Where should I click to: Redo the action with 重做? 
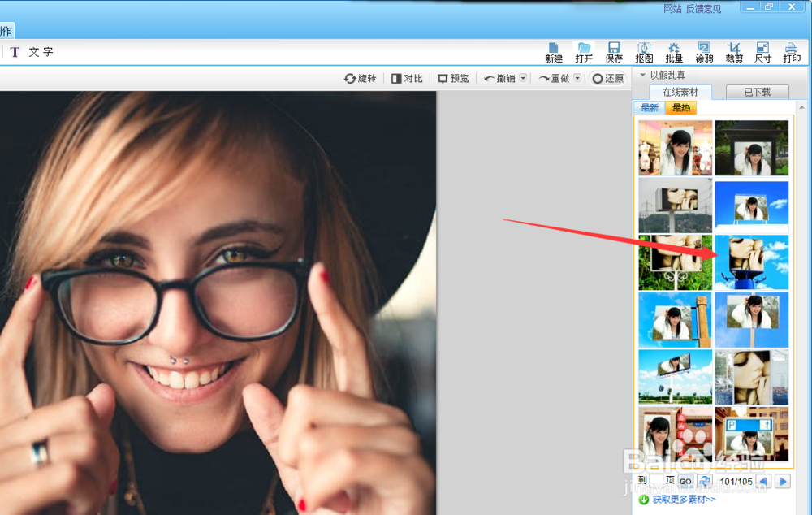[x=554, y=78]
